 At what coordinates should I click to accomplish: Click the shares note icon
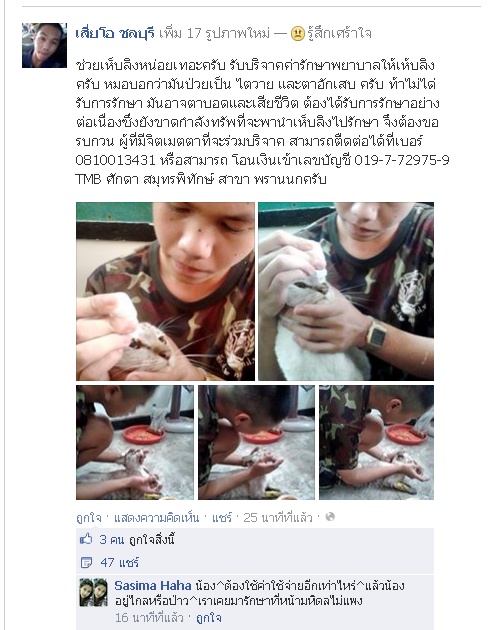(x=86, y=562)
